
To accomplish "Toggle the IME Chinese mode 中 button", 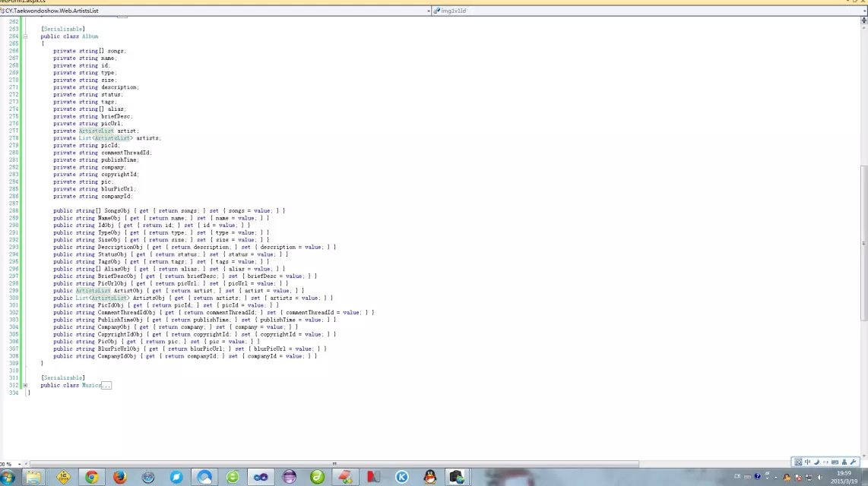I will coord(808,462).
